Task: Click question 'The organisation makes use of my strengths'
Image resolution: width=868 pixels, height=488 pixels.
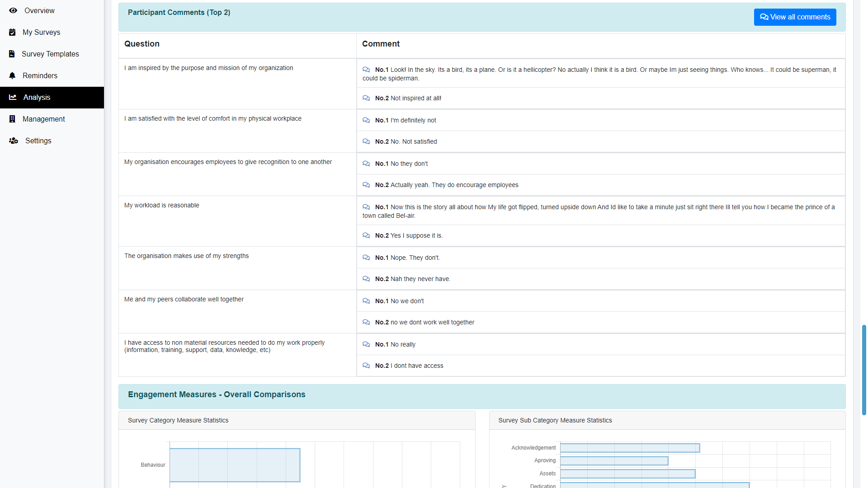Action: [x=186, y=256]
